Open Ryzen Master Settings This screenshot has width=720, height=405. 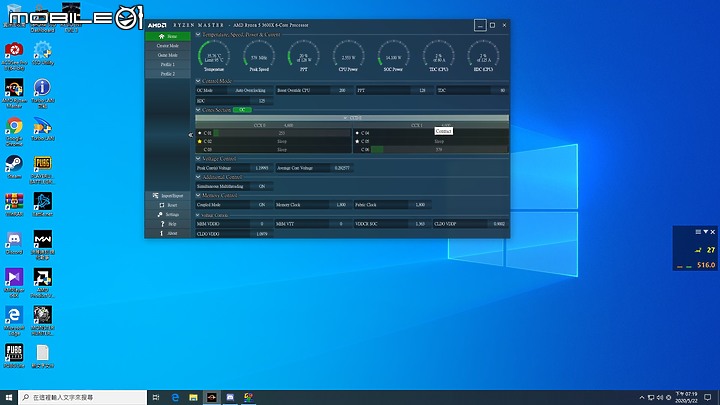(x=168, y=214)
